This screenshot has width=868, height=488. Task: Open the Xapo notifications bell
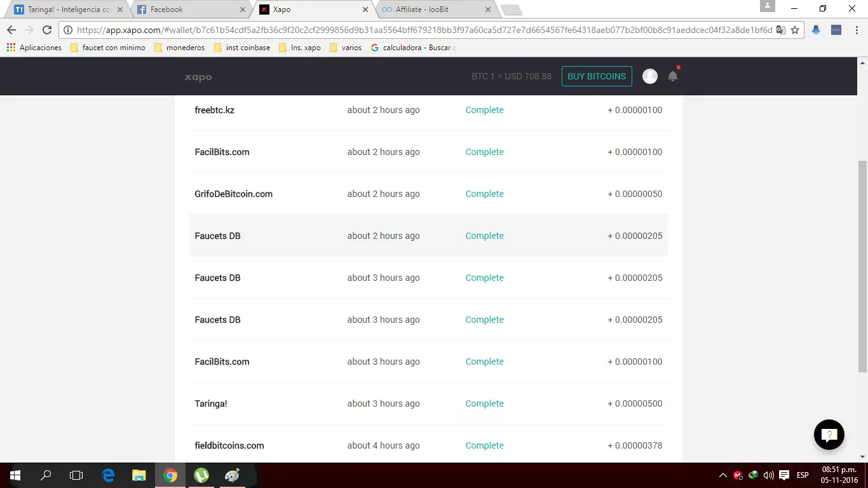coord(673,76)
